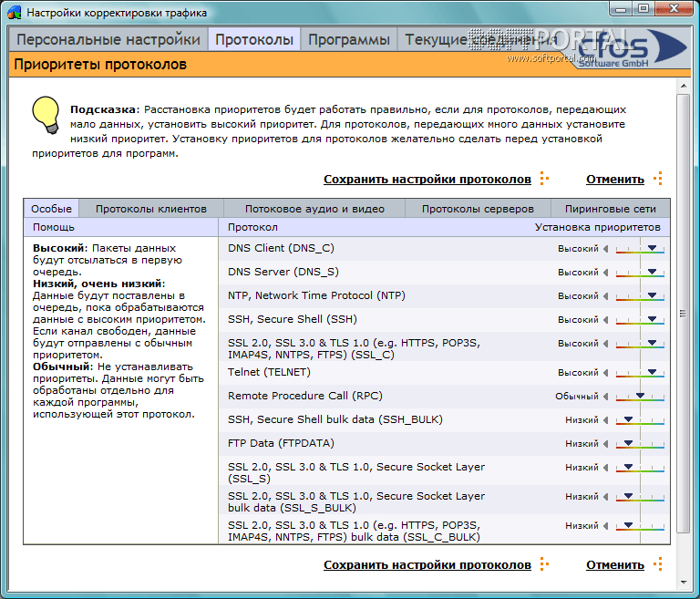
Task: Click the Протокол column header
Action: (252, 227)
